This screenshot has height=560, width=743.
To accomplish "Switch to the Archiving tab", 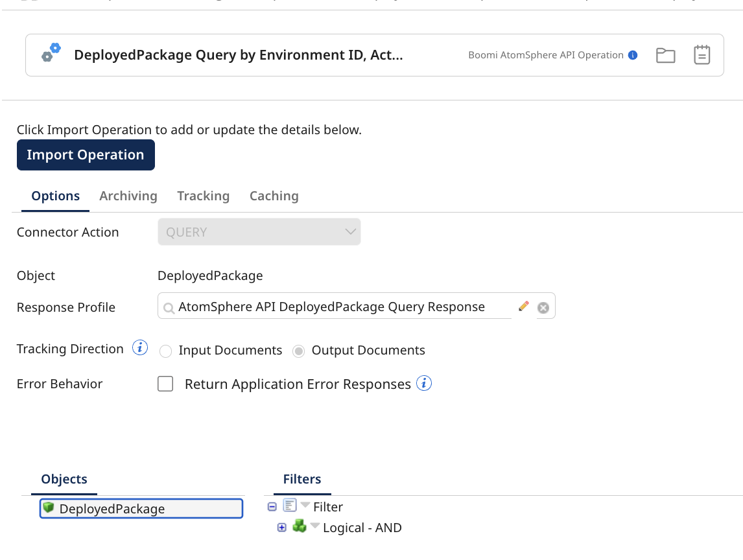I will [x=128, y=196].
